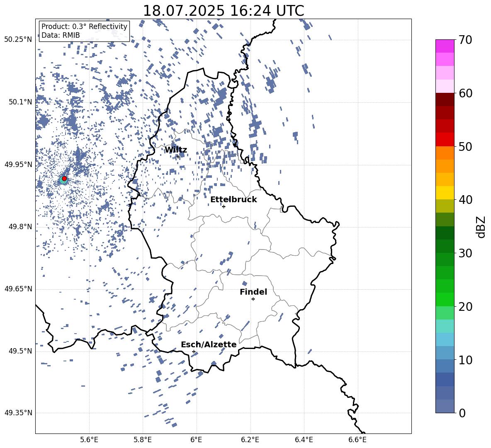The width and height of the screenshot is (491, 448).
Task: Click the Findel city label
Action: pyautogui.click(x=253, y=292)
